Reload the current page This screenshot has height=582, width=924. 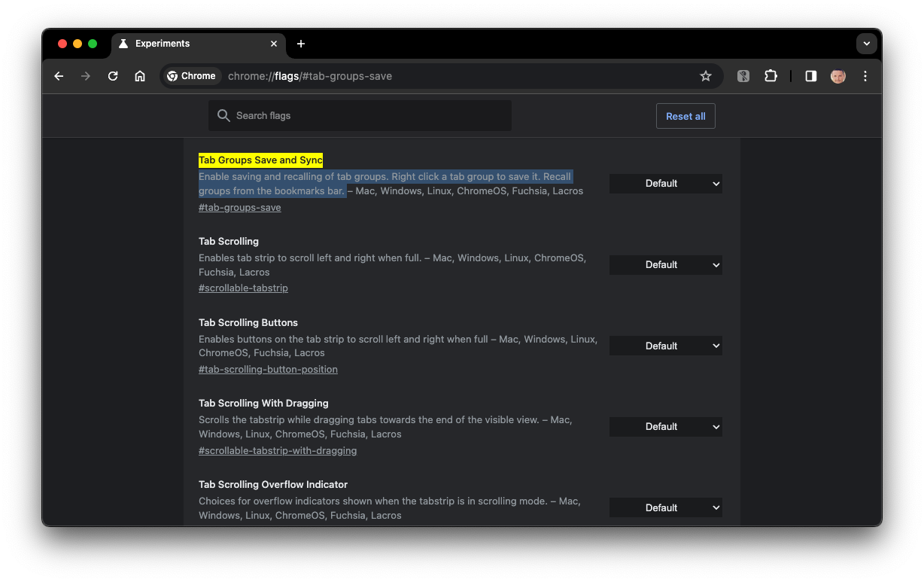113,76
